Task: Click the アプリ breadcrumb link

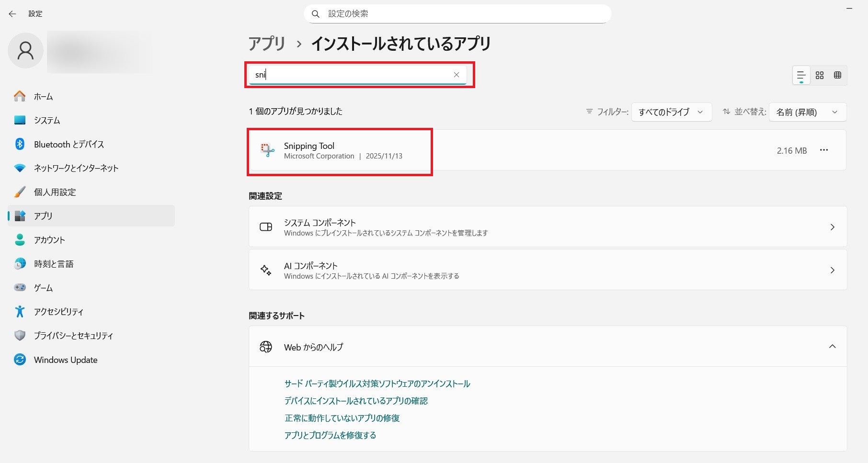Action: 267,44
